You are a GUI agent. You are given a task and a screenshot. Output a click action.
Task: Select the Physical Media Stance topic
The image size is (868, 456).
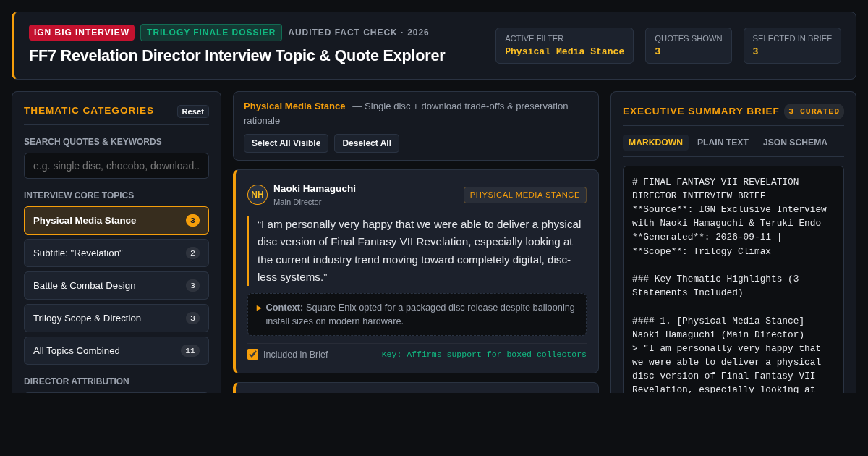(x=116, y=221)
